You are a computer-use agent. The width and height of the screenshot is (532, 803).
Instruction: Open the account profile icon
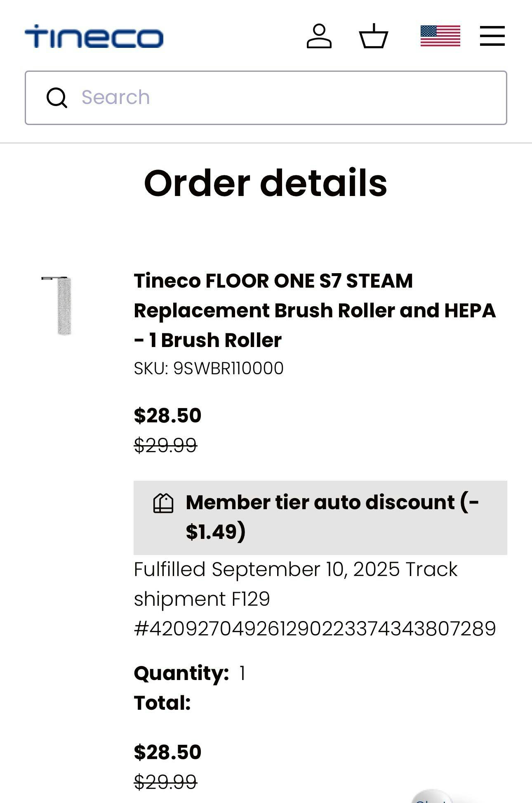[319, 36]
